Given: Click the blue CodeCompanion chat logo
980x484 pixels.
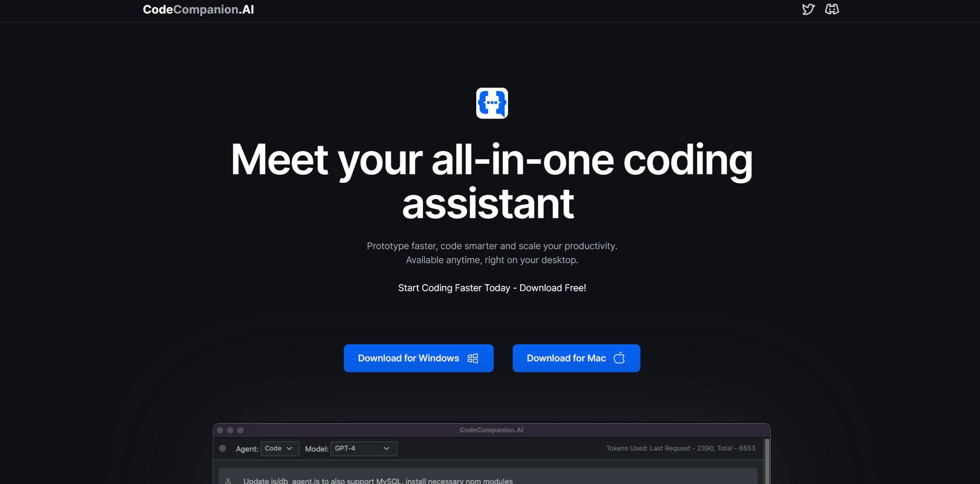Looking at the screenshot, I should tap(492, 103).
